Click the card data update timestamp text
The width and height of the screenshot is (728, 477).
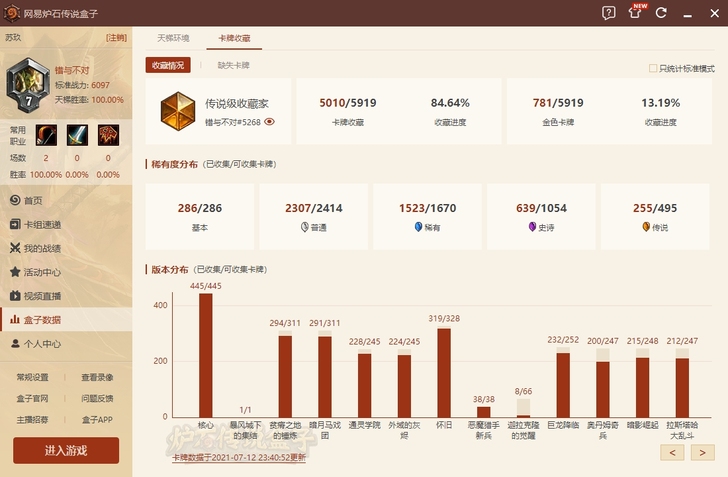click(239, 457)
